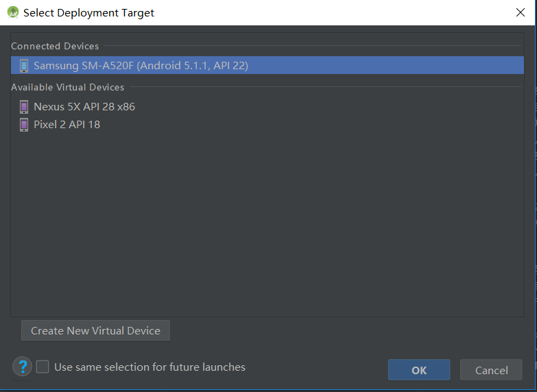Click the Connected Devices section header
The image size is (537, 392).
55,46
